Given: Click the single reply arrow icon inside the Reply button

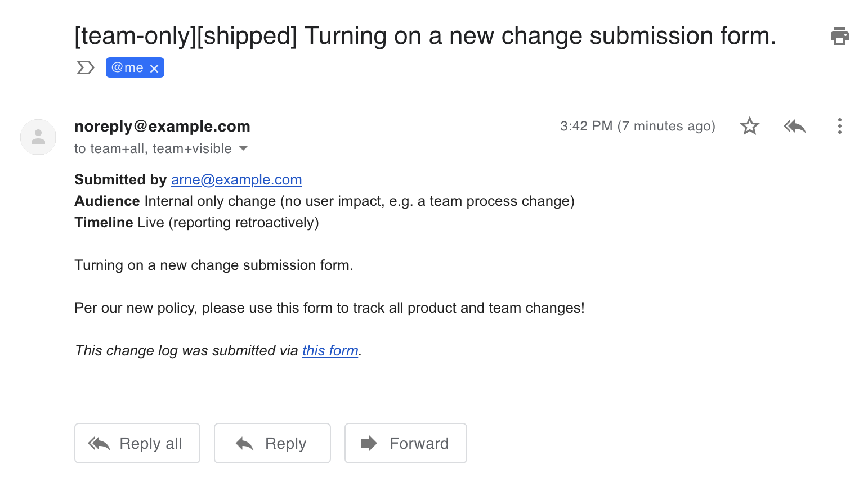Looking at the screenshot, I should [244, 444].
